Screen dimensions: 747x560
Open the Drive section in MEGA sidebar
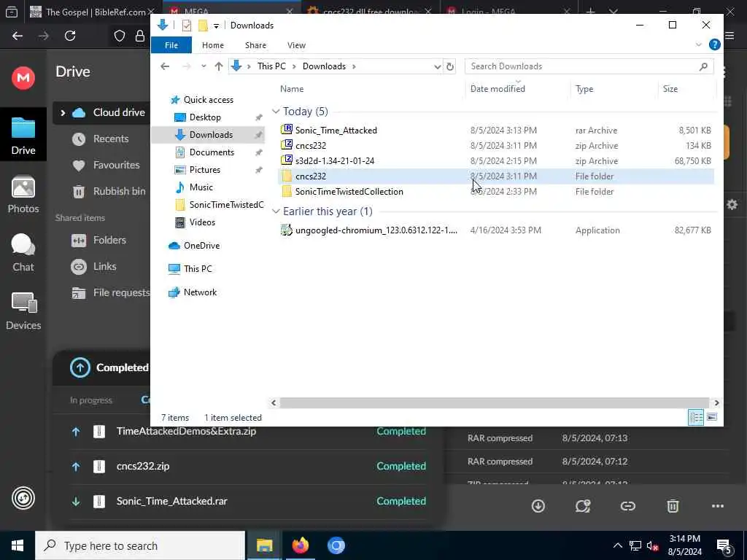(23, 136)
